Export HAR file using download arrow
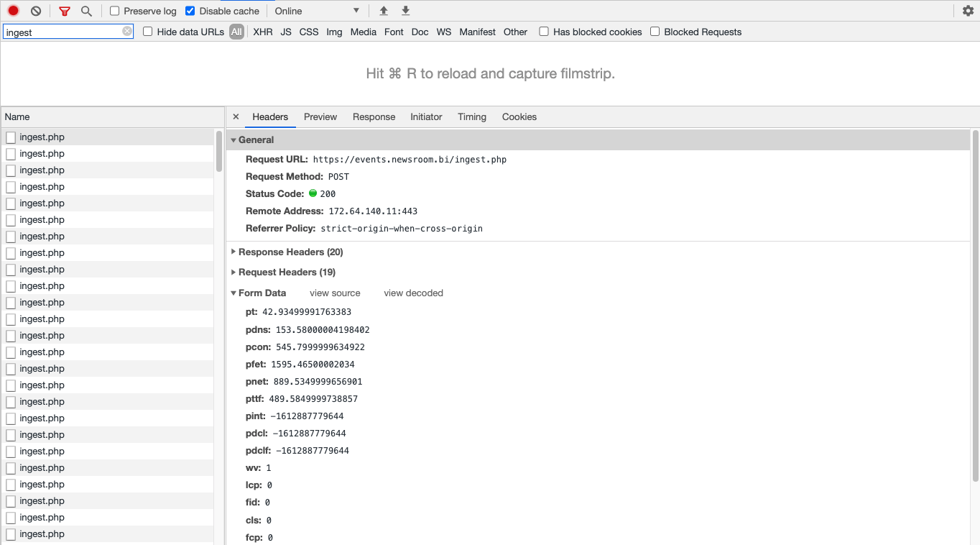 click(x=405, y=11)
